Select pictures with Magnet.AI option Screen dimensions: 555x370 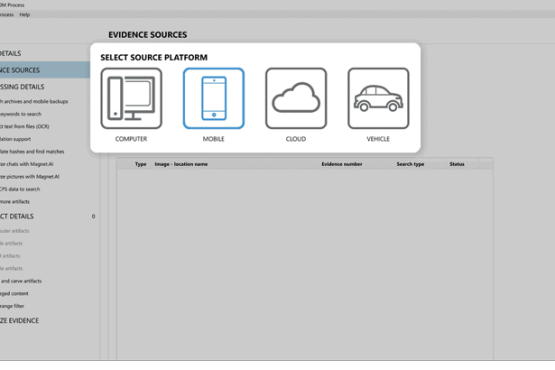(29, 177)
